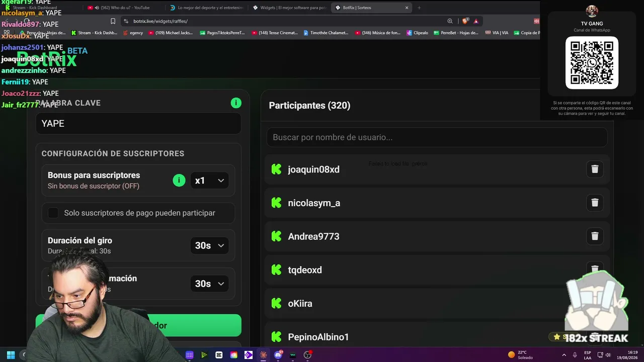Screen dimensions: 644x362
Task: Enable Solo suscriptores de pago pueden participar
Action: pos(53,213)
